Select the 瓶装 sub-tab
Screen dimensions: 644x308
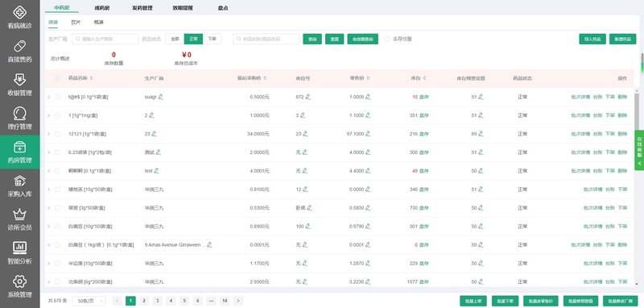point(98,23)
